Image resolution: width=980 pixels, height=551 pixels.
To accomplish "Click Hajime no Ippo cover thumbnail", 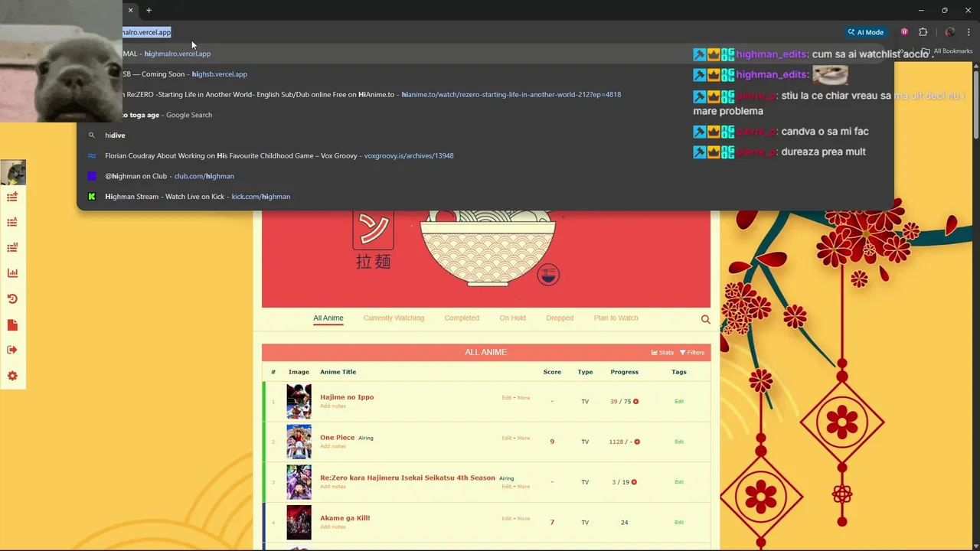I will 299,401.
